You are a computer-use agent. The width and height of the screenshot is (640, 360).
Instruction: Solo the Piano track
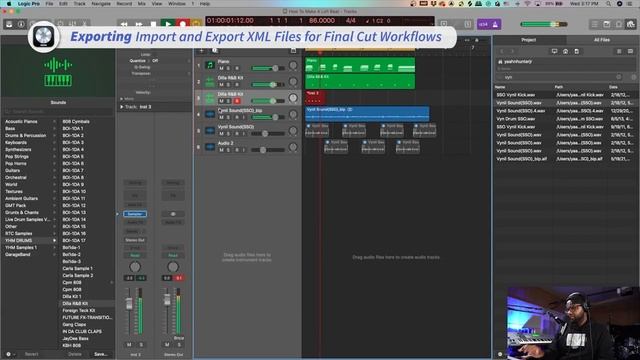pyautogui.click(x=229, y=68)
